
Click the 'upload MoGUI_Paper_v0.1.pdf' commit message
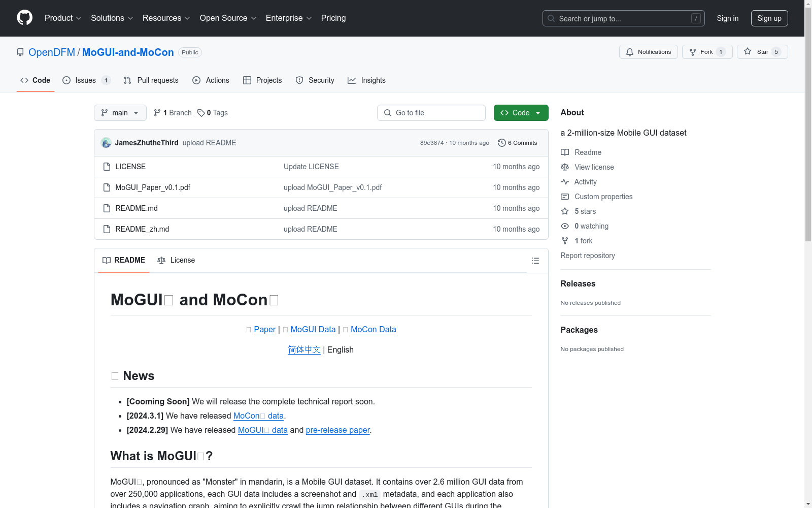tap(332, 187)
